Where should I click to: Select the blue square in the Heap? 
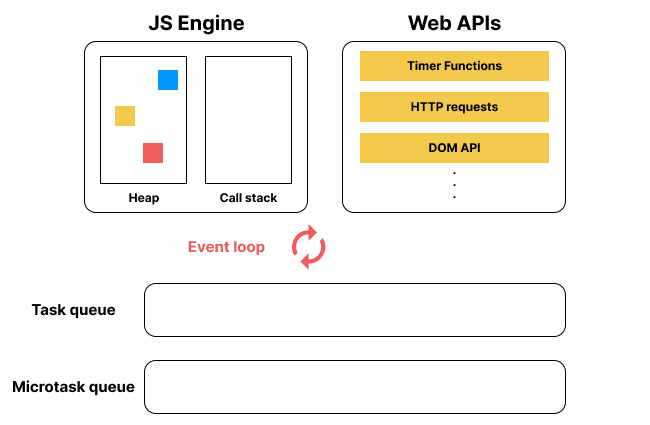pos(168,80)
